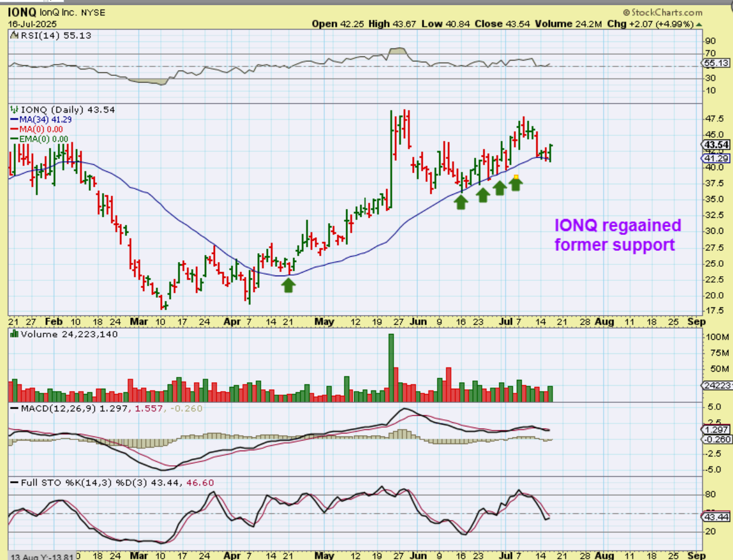Click the IONQ (Daily) 43.54 legend entry
This screenshot has width=733, height=560.
[x=64, y=110]
